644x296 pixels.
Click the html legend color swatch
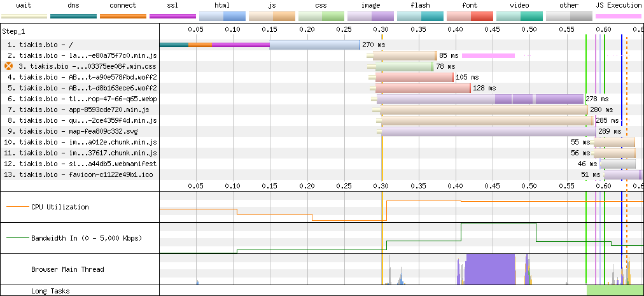[222, 17]
